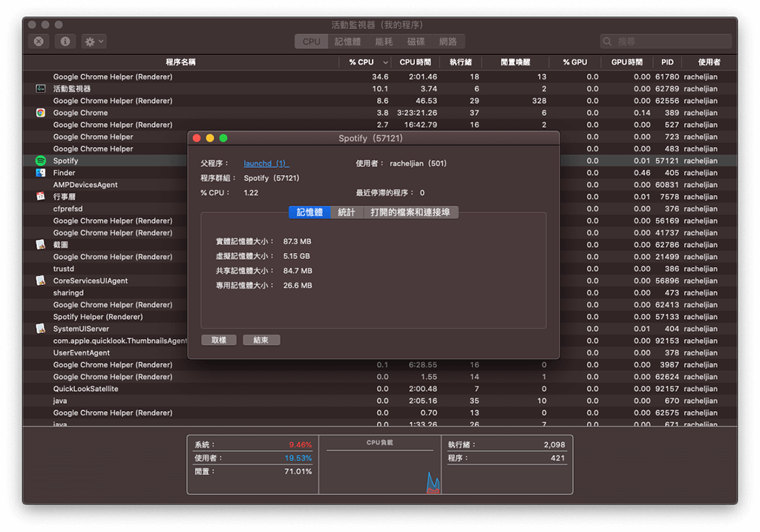Switch to the CPU tab
This screenshot has height=532, width=760.
click(x=311, y=42)
